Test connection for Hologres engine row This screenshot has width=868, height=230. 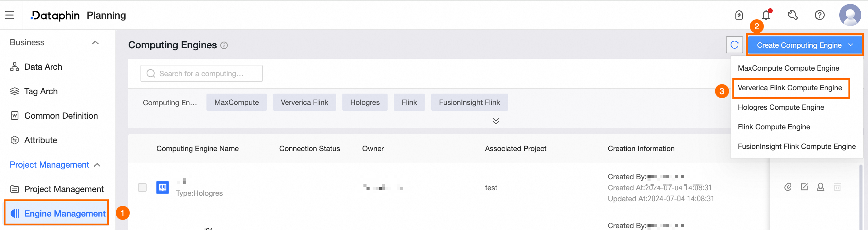click(x=788, y=187)
